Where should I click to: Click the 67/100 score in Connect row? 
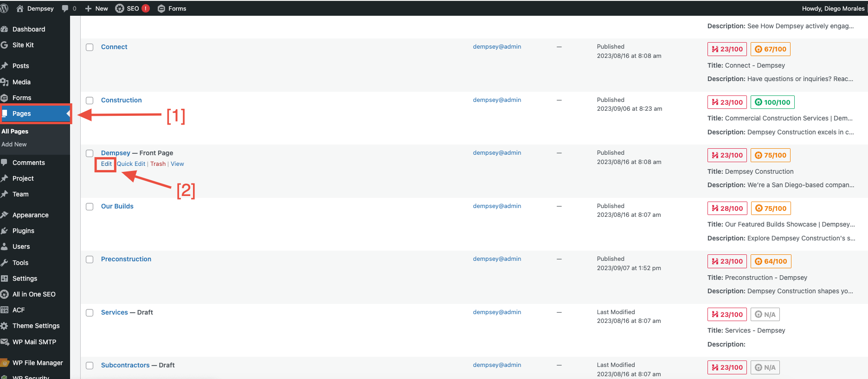point(771,49)
